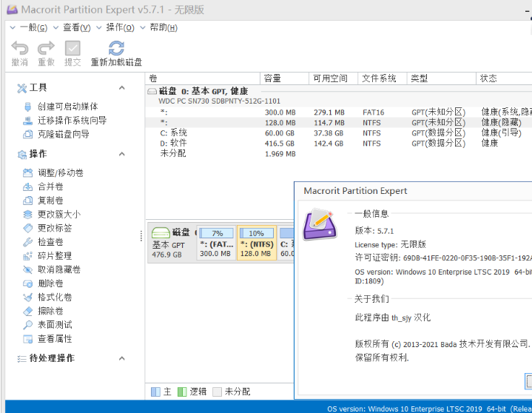
Task: Click the 10% usage bar on NTFS partition
Action: [x=257, y=233]
